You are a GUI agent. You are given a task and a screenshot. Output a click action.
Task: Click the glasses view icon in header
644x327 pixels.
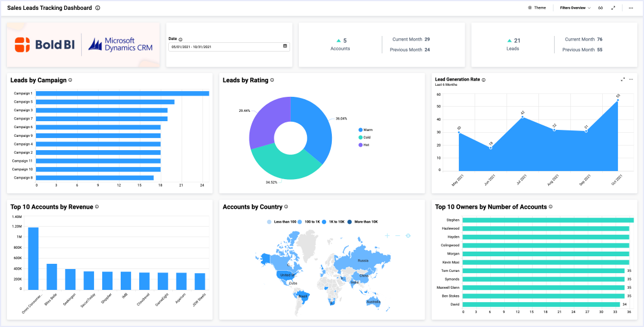601,8
